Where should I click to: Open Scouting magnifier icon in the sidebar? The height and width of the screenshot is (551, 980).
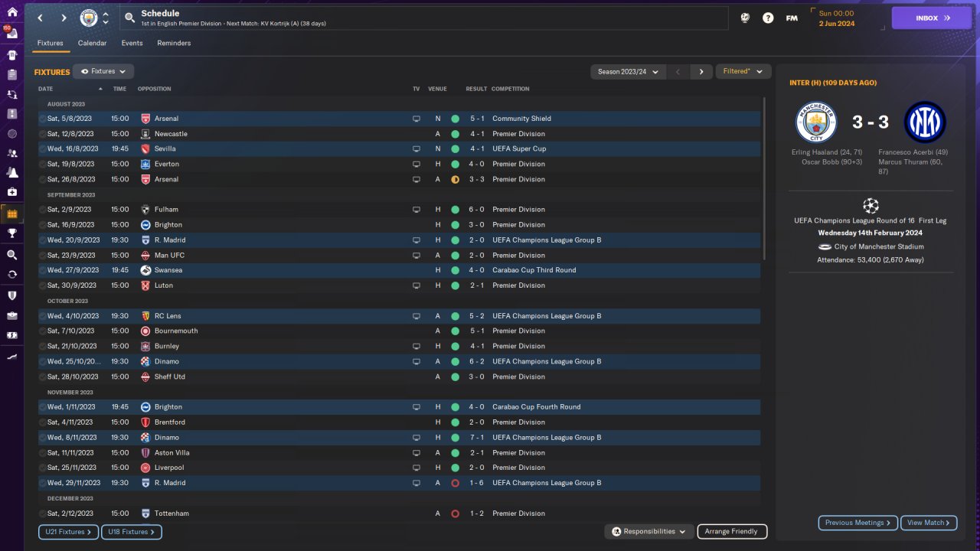click(x=11, y=255)
